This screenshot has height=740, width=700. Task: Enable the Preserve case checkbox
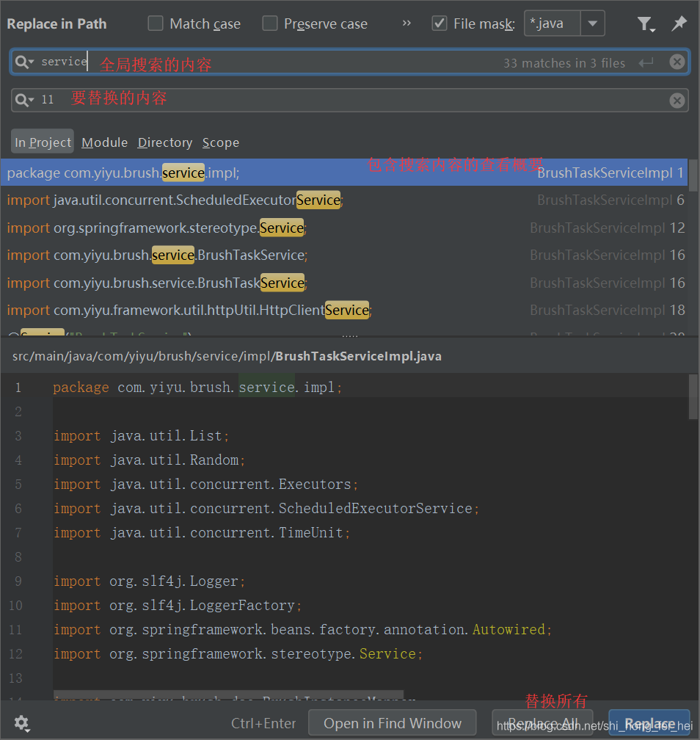(x=270, y=23)
